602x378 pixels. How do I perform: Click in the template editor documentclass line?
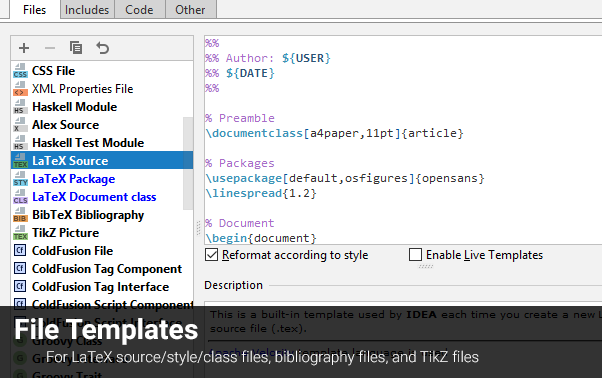[x=334, y=133]
